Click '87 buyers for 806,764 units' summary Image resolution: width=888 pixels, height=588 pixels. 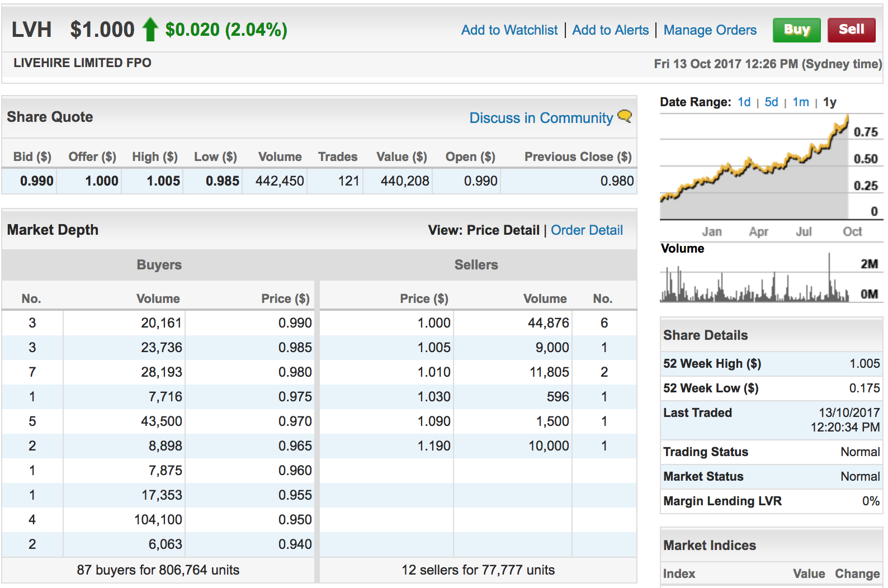click(x=158, y=570)
